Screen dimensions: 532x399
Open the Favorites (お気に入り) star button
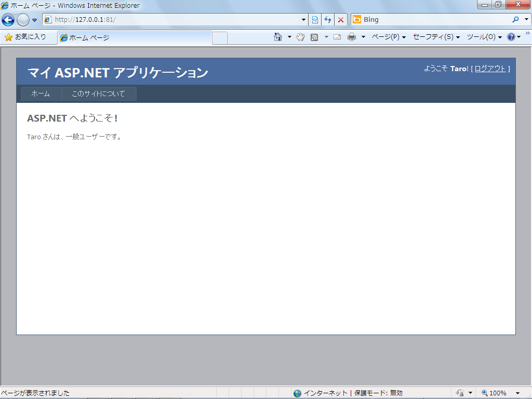26,37
